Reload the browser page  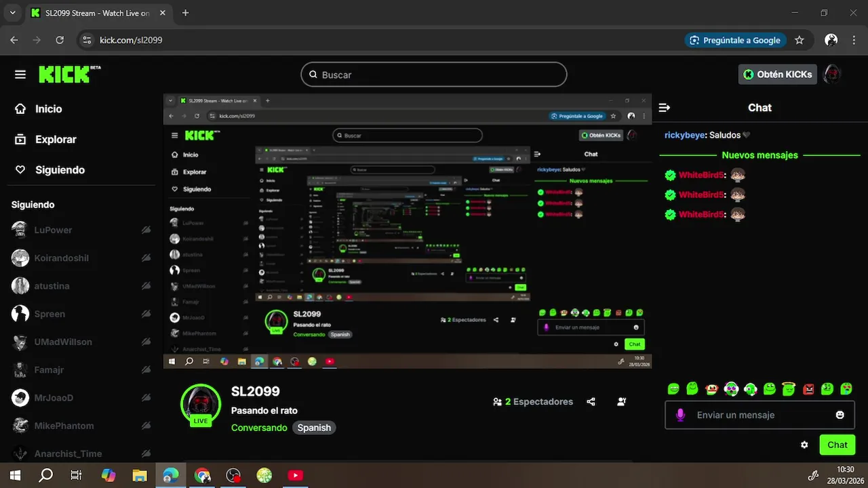(x=60, y=40)
